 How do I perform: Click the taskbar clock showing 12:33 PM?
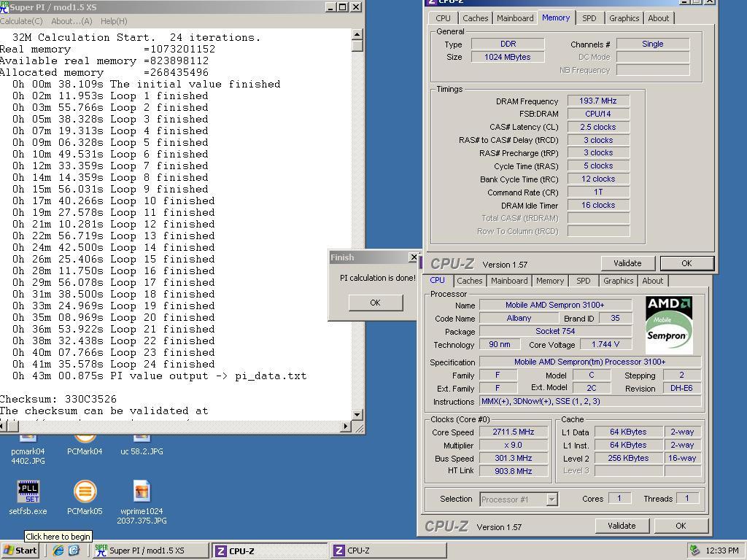tap(721, 551)
